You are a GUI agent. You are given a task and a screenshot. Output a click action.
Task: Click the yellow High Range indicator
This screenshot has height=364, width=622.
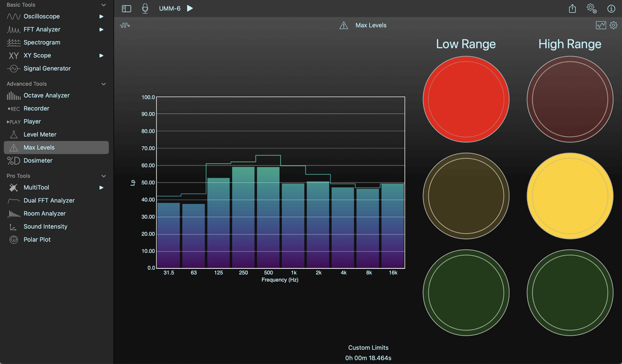pos(570,196)
